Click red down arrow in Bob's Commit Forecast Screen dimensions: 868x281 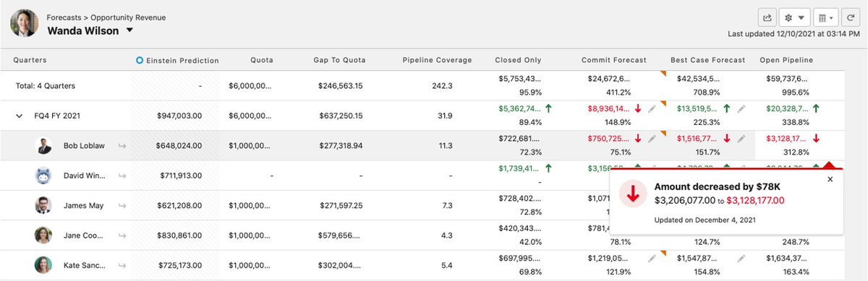(x=638, y=138)
